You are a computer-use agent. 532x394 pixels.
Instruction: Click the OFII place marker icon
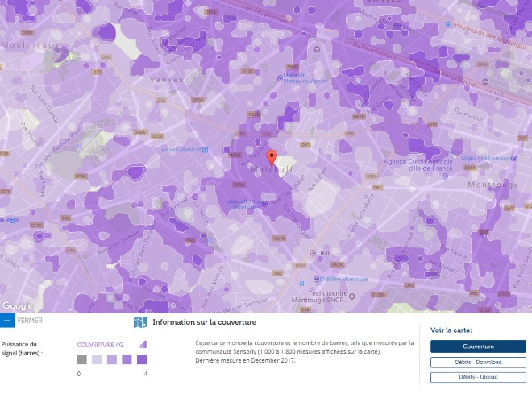[313, 253]
